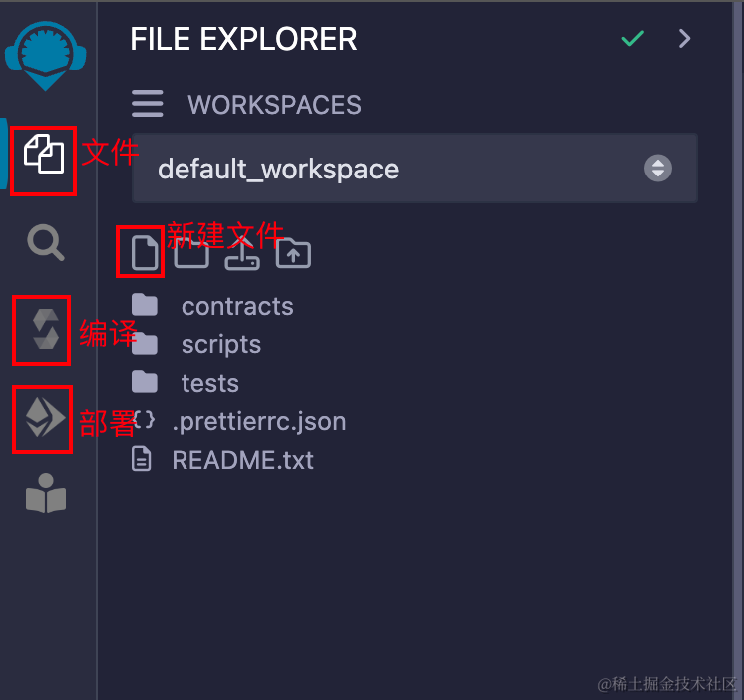Open the Workspaces hamburger menu
This screenshot has height=700, width=744.
click(147, 104)
